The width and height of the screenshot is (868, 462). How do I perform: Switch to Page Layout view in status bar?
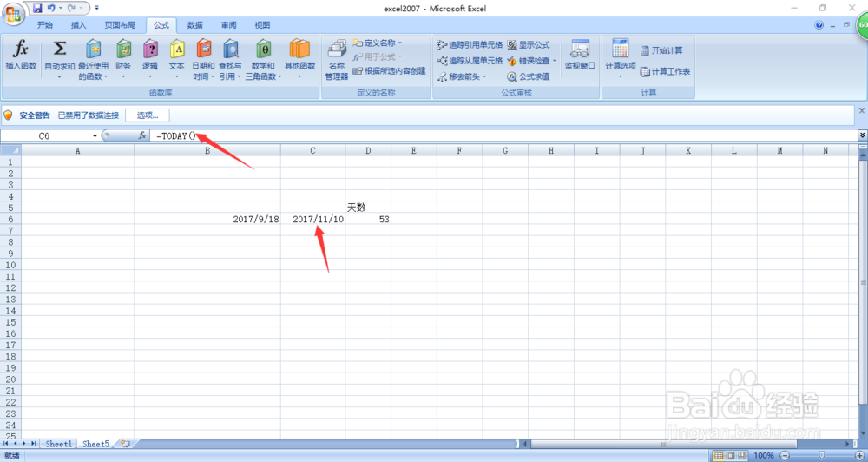[x=730, y=455]
